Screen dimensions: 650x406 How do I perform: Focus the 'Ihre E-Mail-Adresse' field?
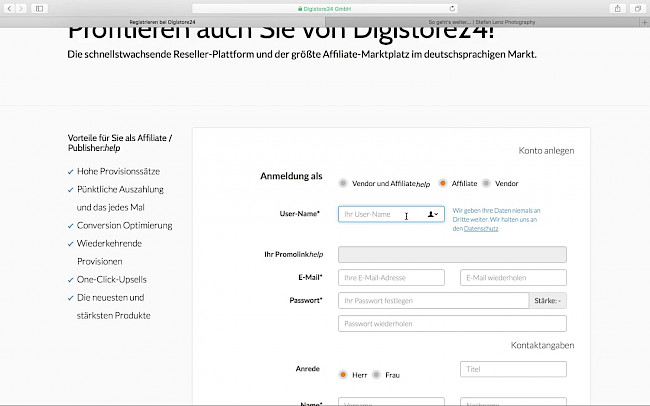point(391,277)
